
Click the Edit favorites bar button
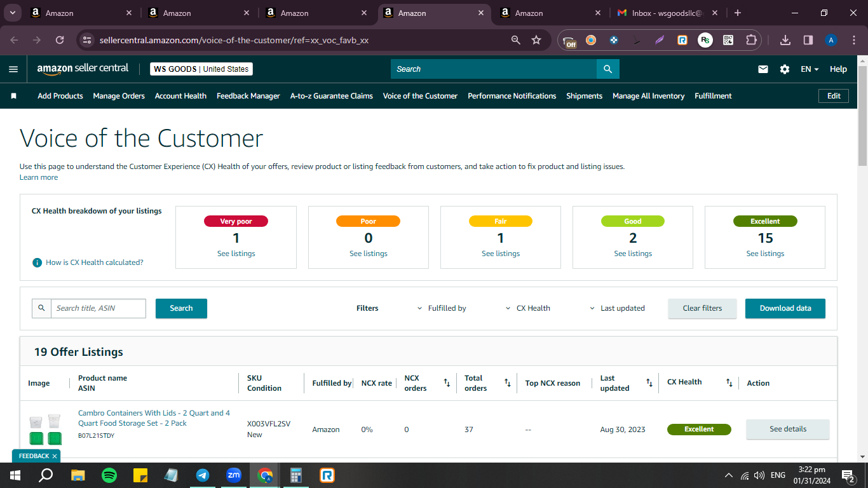point(834,96)
